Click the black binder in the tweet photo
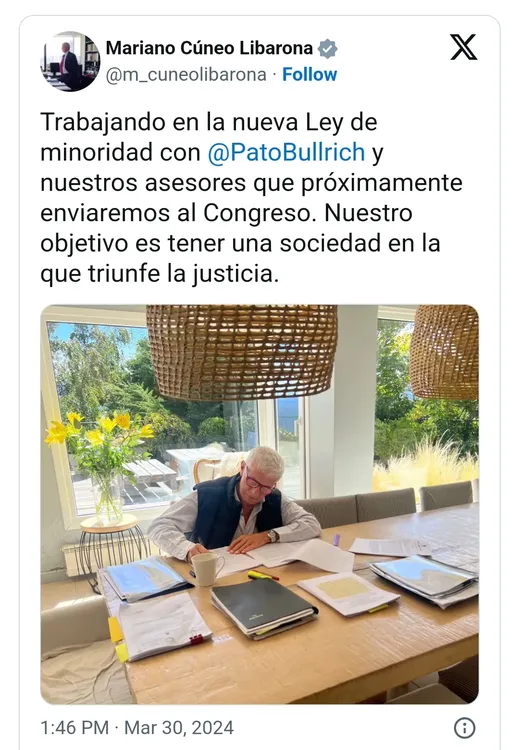 (x=264, y=606)
